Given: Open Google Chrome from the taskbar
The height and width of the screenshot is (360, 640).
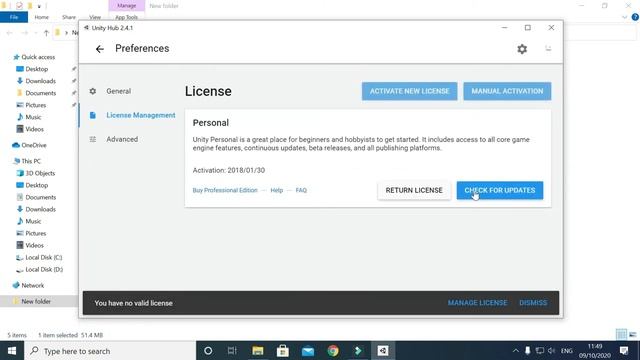Looking at the screenshot, I should point(333,351).
